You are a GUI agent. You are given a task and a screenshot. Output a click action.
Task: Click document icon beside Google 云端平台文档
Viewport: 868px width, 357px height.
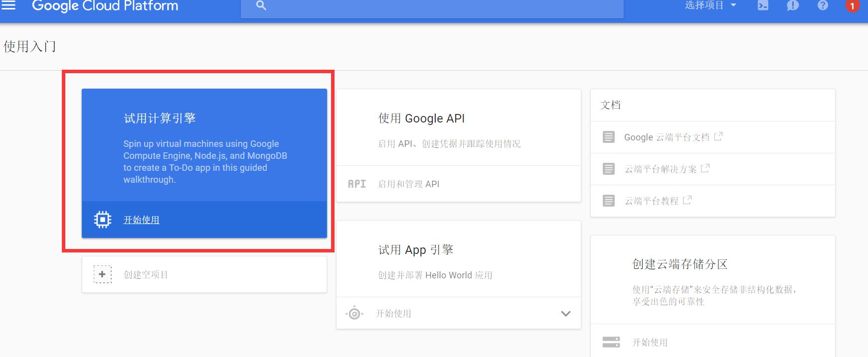(x=608, y=137)
